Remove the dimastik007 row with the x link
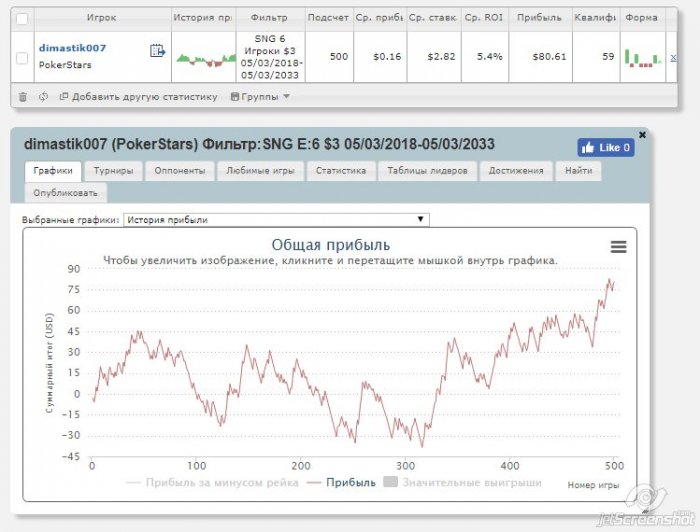 coord(673,57)
